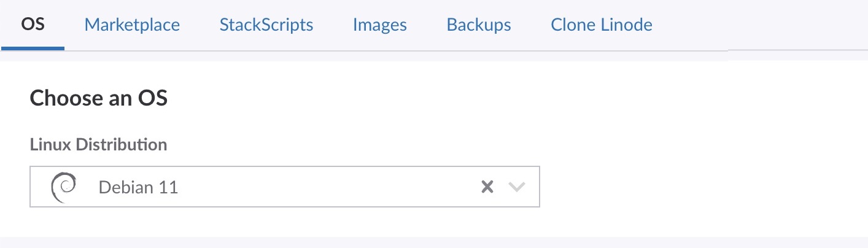
Task: Click the blue underline beneath OS tab
Action: tap(33, 48)
